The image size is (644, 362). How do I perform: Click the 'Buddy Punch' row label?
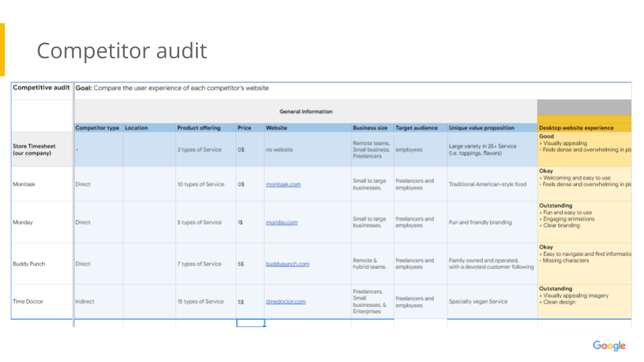(x=29, y=264)
